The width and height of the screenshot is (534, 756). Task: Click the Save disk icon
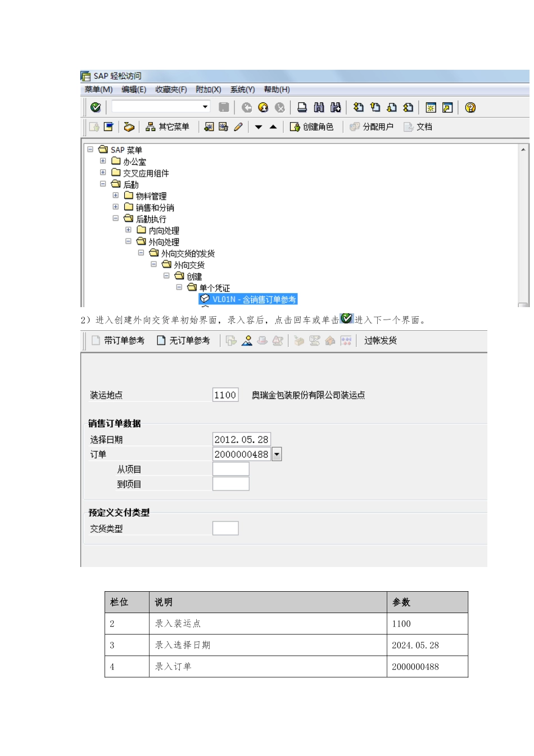224,107
